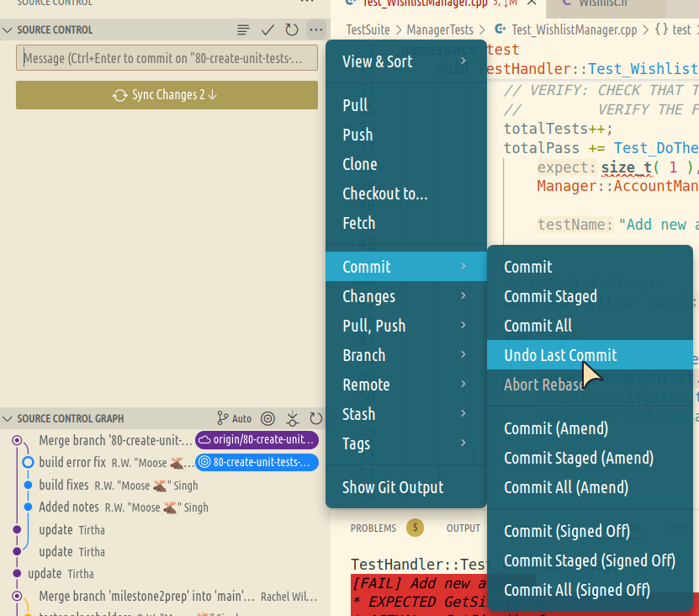Choose Commit All in the submenu
Screen dimensions: 699x616
590,326
